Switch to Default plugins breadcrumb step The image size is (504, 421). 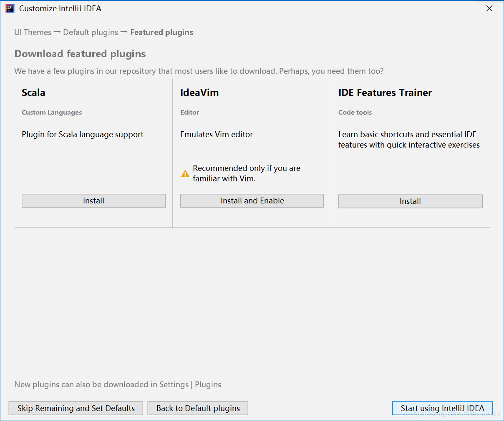click(x=91, y=33)
